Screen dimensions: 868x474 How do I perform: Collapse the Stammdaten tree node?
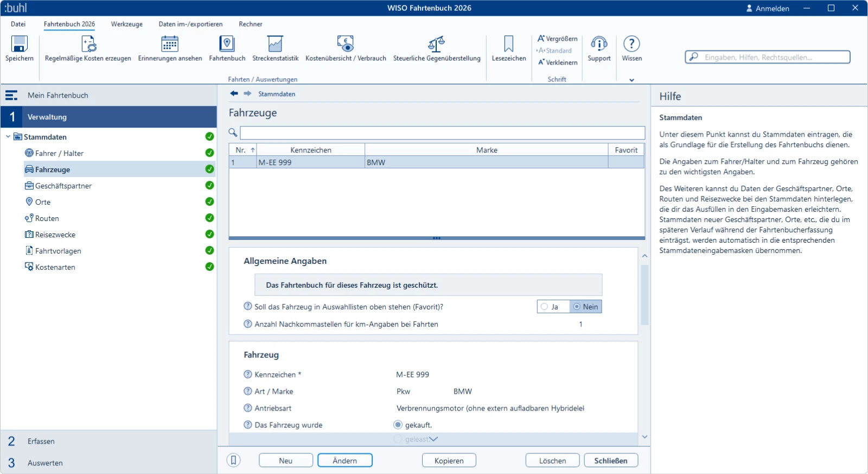(x=8, y=137)
